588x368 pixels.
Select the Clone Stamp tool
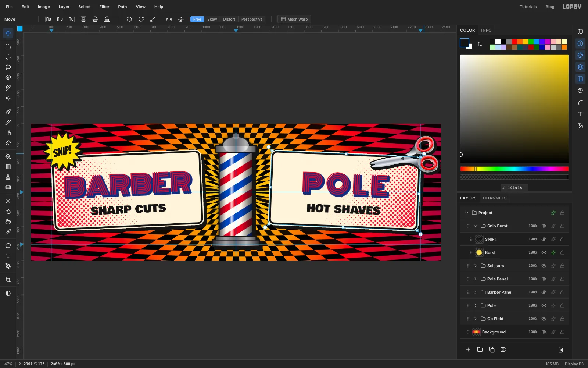tap(8, 177)
